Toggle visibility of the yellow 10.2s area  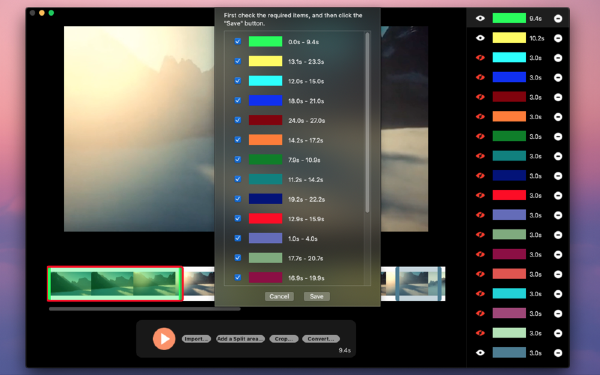[x=480, y=38]
